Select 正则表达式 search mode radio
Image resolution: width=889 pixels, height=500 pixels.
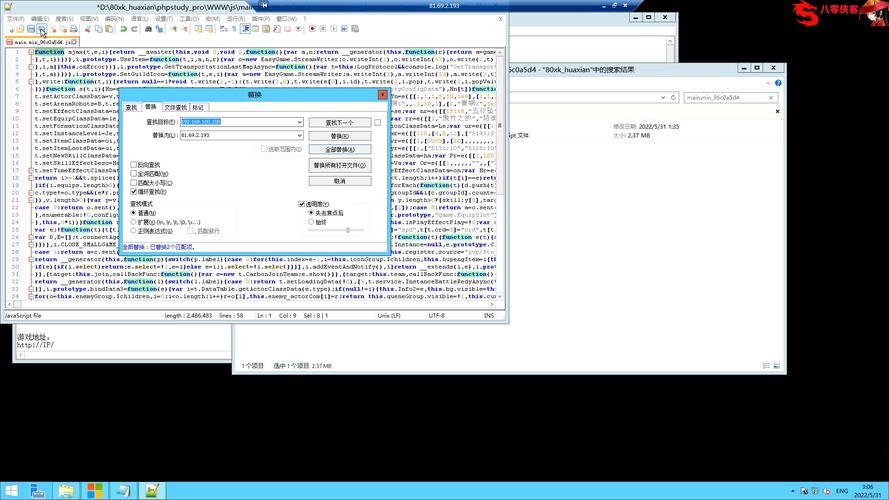tap(134, 231)
